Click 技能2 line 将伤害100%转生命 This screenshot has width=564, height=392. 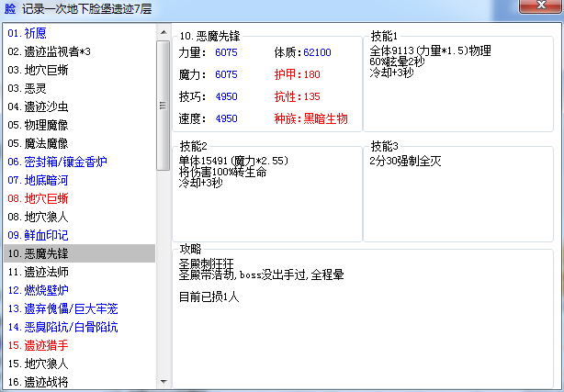(x=222, y=172)
